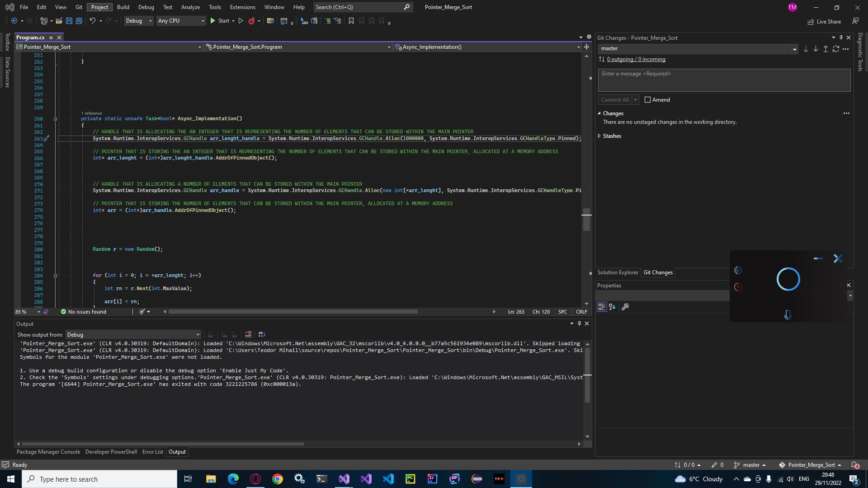This screenshot has height=488, width=868.
Task: Open the Any CPU platform dropdown
Action: [180, 21]
